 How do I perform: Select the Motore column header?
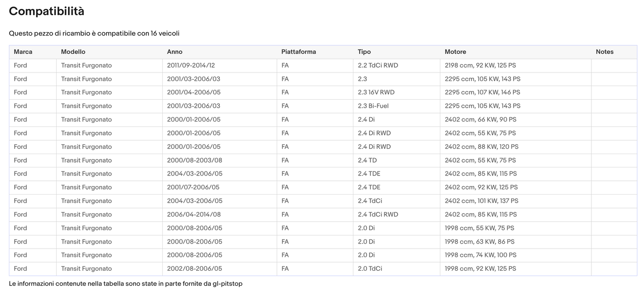point(455,52)
